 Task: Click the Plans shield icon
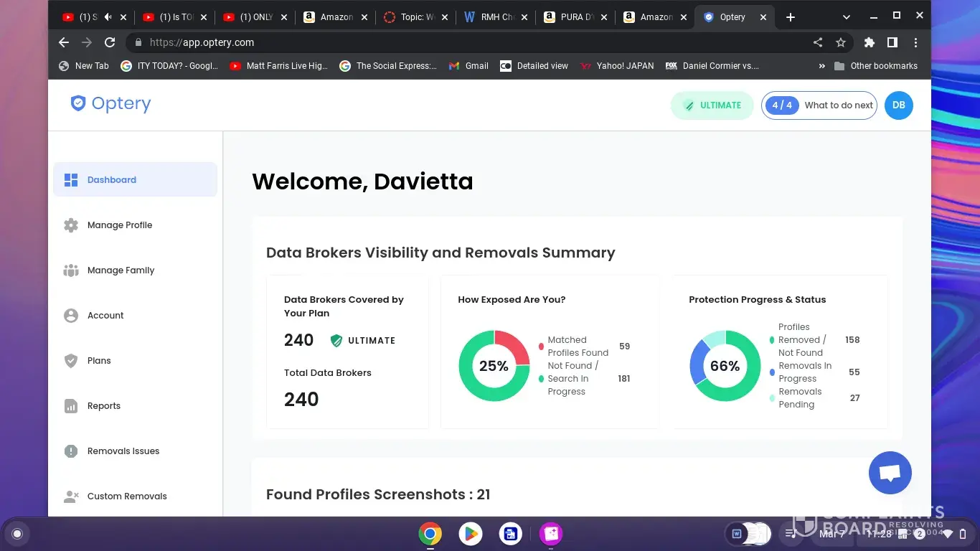point(71,361)
